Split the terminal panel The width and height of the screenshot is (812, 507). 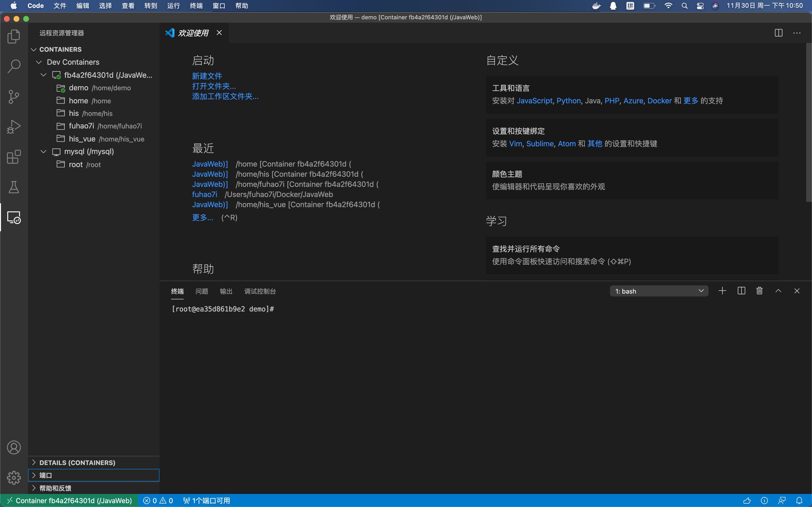pos(741,291)
